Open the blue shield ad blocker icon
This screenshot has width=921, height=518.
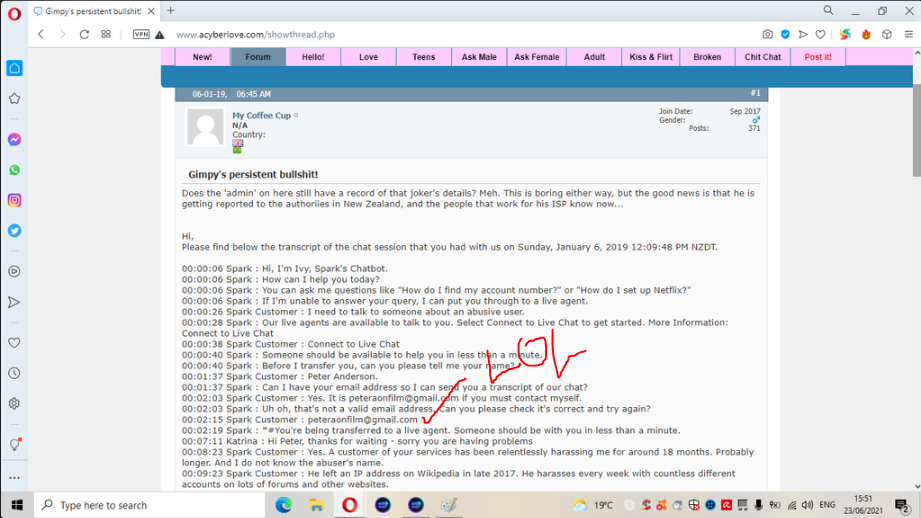785,35
